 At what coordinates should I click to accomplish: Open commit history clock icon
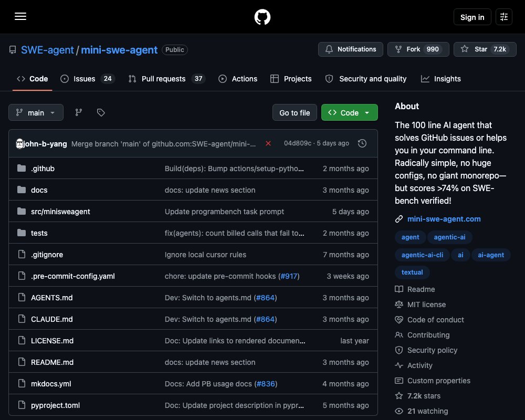(362, 143)
